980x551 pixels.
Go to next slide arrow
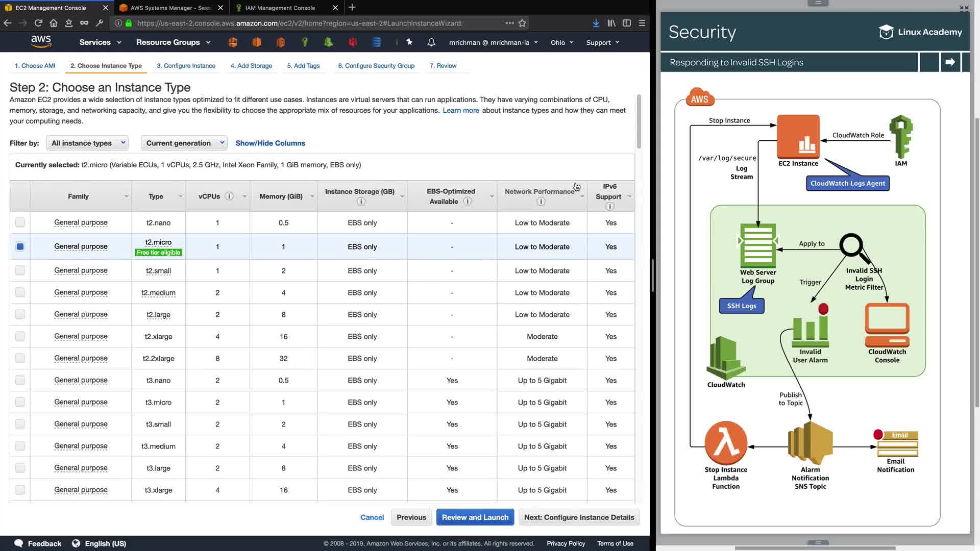tap(950, 62)
